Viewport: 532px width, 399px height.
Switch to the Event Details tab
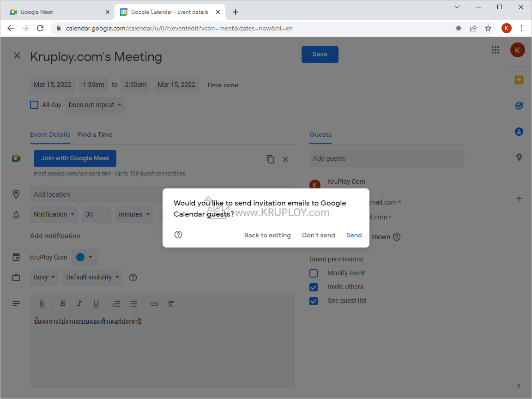pyautogui.click(x=50, y=135)
